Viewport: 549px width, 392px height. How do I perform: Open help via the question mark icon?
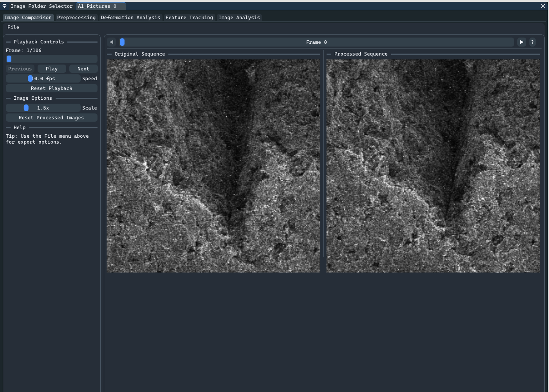click(533, 42)
